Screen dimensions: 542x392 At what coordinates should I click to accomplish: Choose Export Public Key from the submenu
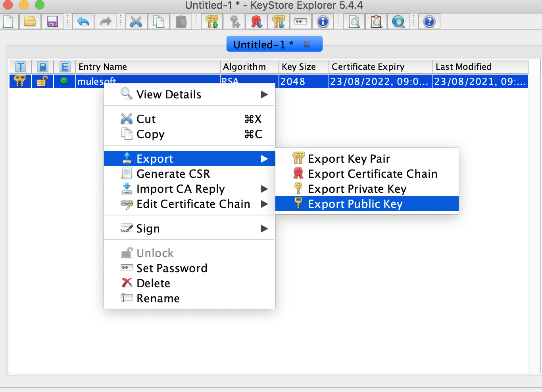(355, 204)
